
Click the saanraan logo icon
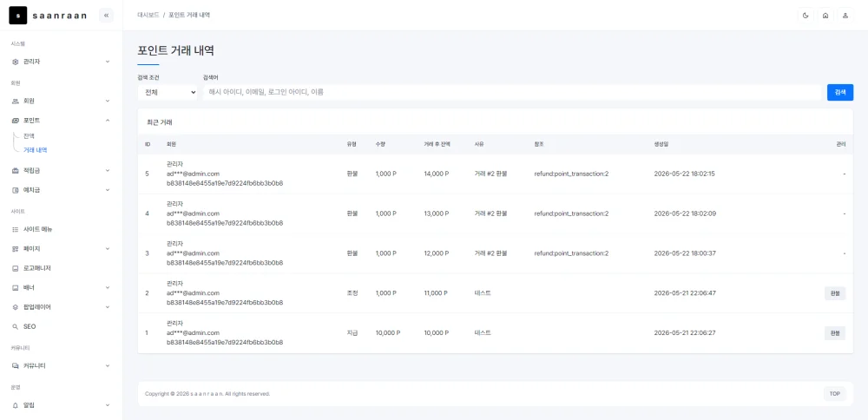[17, 16]
